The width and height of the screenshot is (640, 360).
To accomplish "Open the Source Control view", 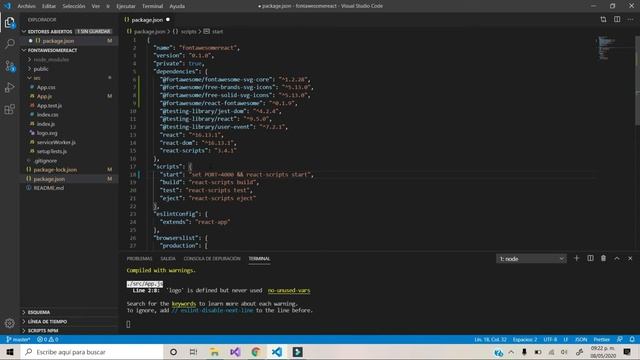I will click(10, 66).
